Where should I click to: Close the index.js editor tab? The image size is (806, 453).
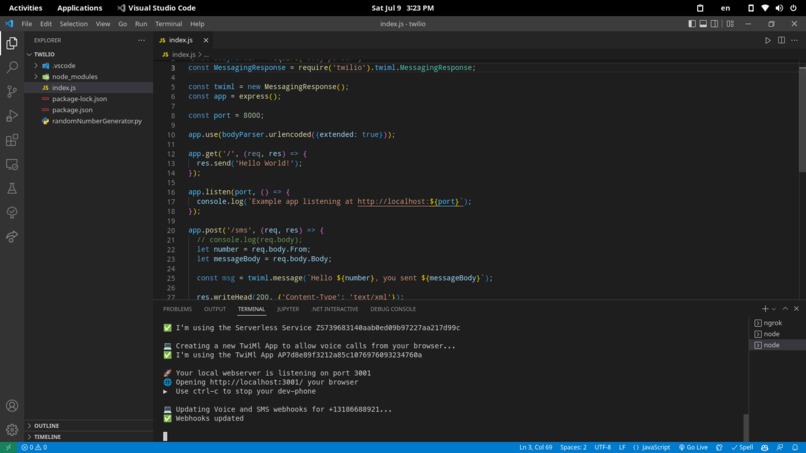[x=206, y=40]
